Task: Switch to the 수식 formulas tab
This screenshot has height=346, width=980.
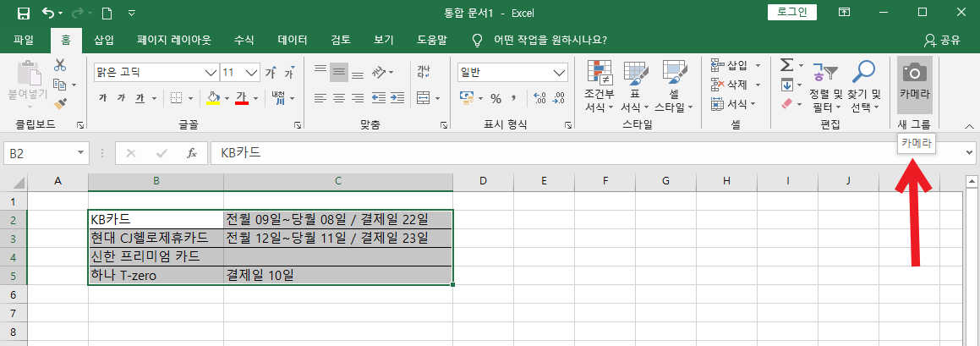Action: click(x=244, y=41)
